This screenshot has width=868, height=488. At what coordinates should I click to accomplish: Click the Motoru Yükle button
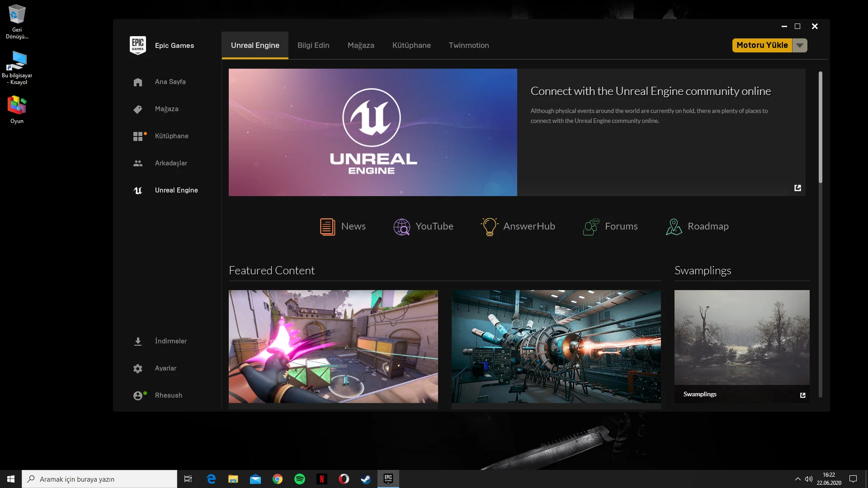point(762,45)
